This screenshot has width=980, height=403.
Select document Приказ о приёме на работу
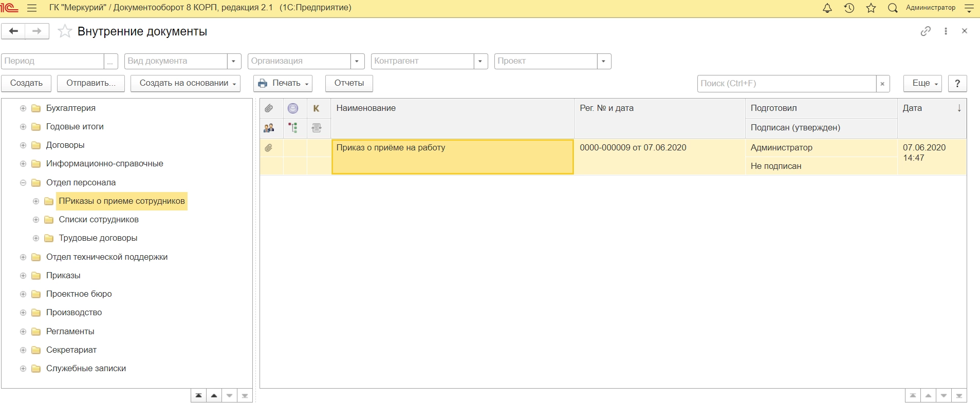tap(452, 157)
